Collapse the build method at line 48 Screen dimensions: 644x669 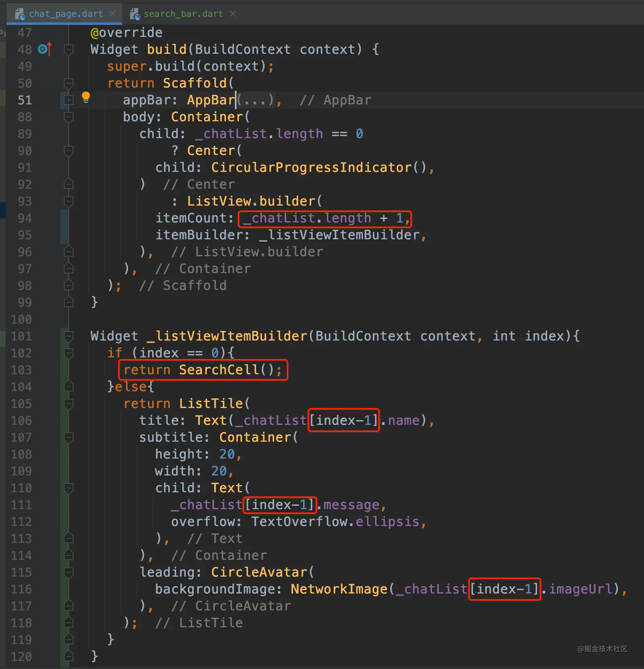[x=69, y=49]
